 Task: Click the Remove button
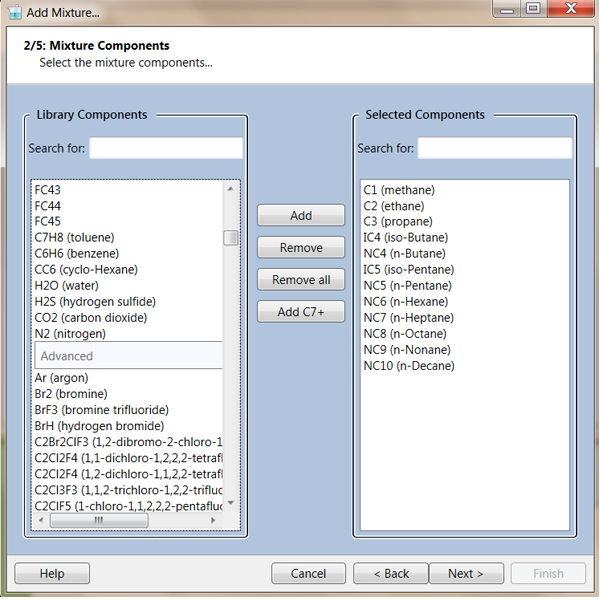pos(301,248)
